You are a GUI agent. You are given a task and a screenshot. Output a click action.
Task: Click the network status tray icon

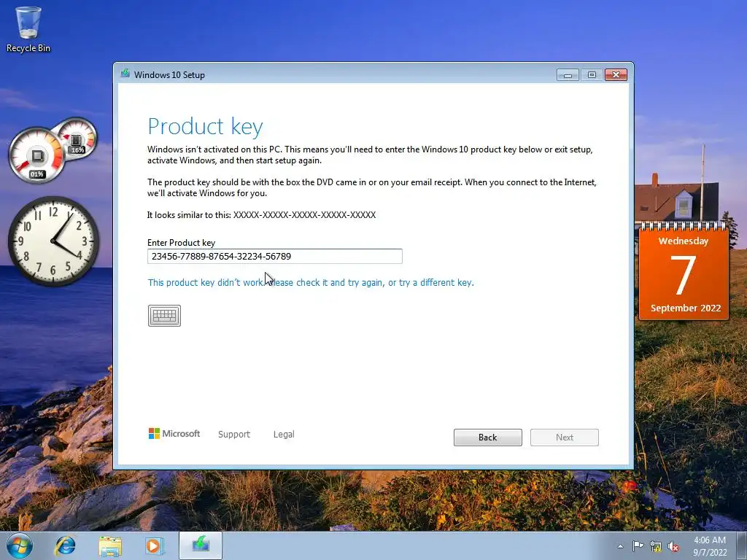(656, 547)
